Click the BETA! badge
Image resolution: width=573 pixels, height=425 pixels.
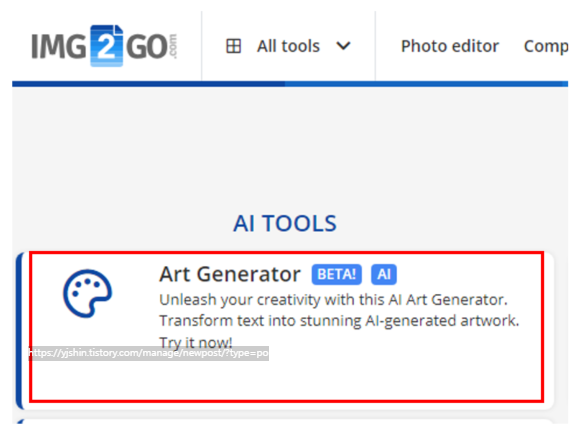tap(337, 274)
